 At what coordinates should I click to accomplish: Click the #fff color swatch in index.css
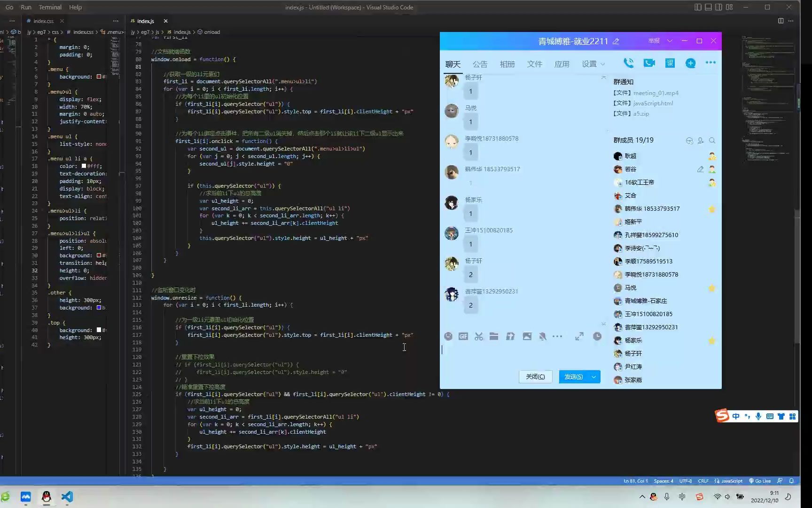click(x=84, y=166)
